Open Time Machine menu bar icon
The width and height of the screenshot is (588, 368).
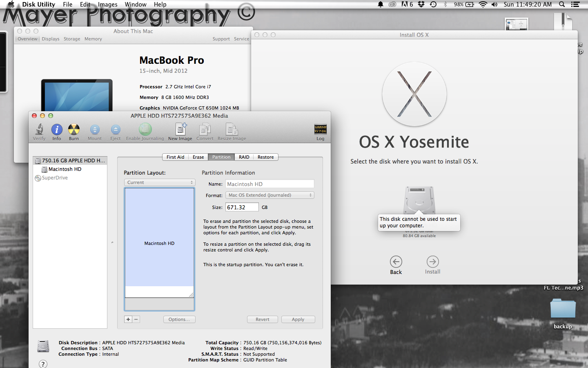433,4
